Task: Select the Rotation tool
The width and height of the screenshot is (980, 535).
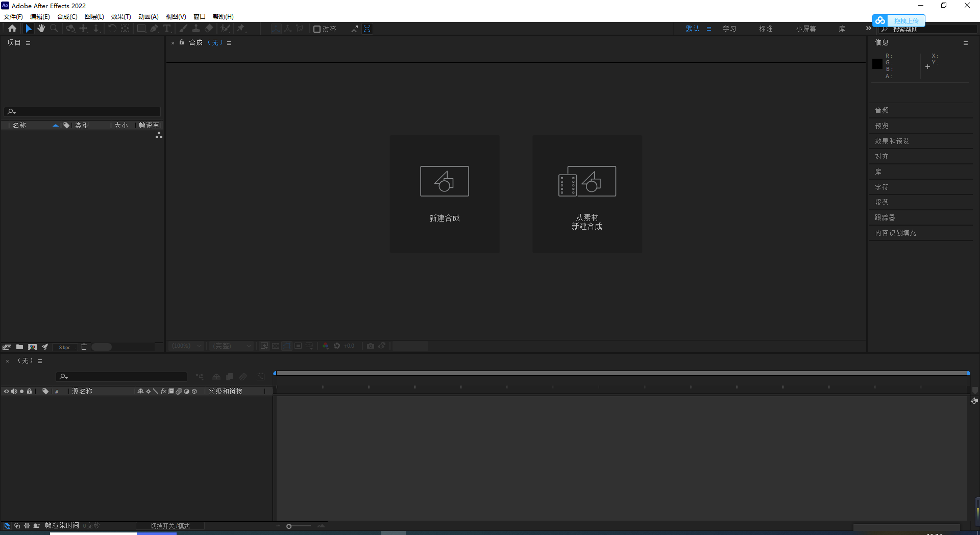Action: point(112,29)
